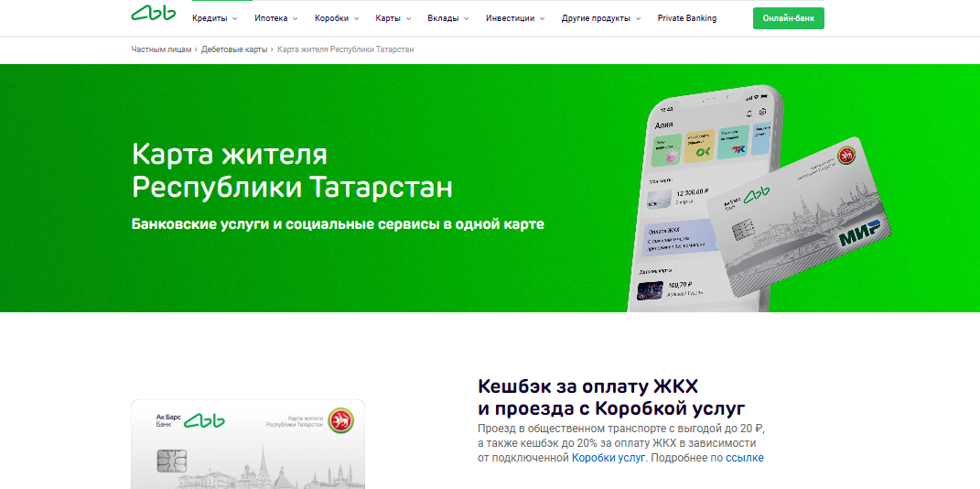Follow the ссылке link for details

click(x=744, y=458)
